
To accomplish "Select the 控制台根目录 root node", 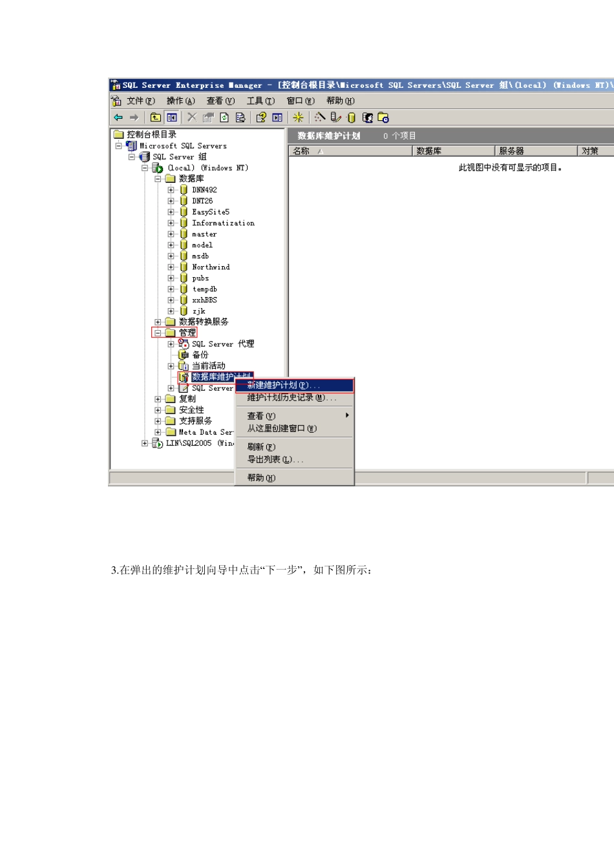I will click(151, 134).
